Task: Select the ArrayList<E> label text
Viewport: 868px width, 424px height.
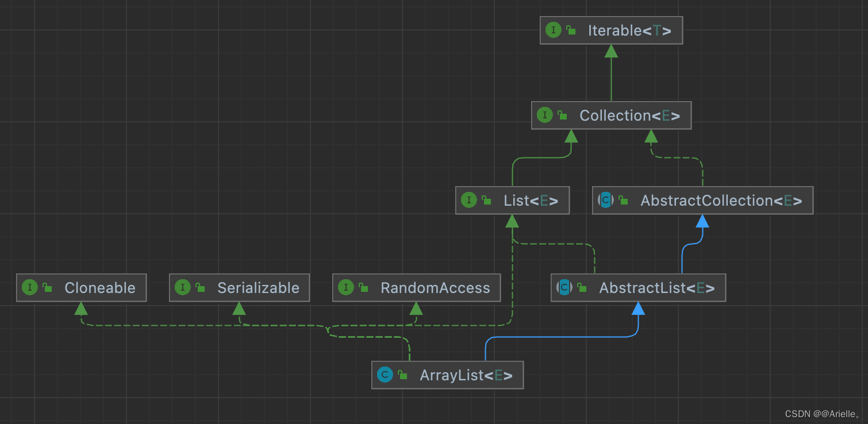Action: (466, 376)
